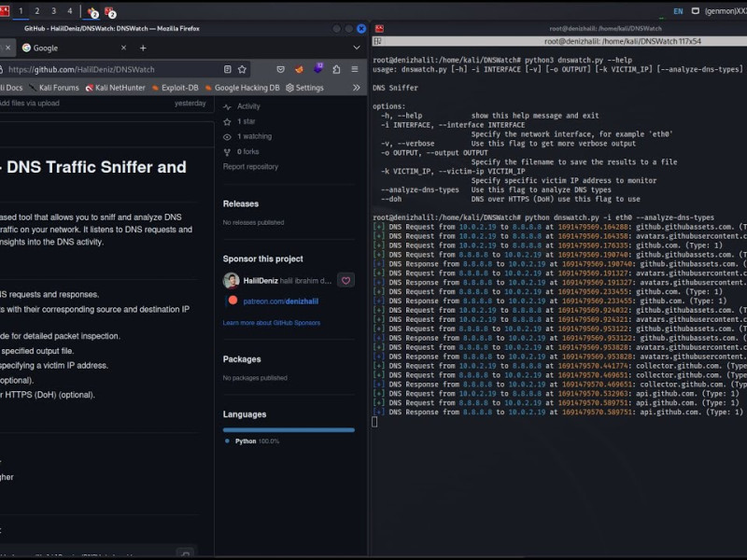747x560 pixels.
Task: Open the purple extension icon in toolbar
Action: [317, 68]
